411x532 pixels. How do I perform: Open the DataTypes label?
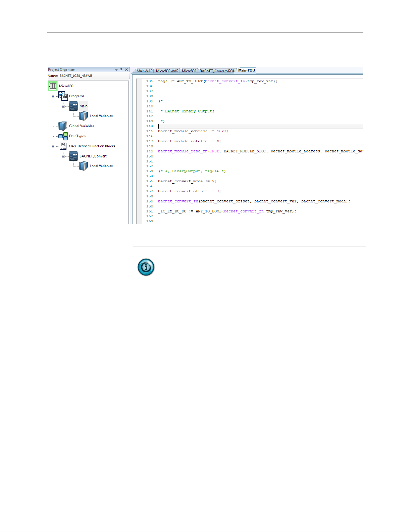pyautogui.click(x=77, y=136)
